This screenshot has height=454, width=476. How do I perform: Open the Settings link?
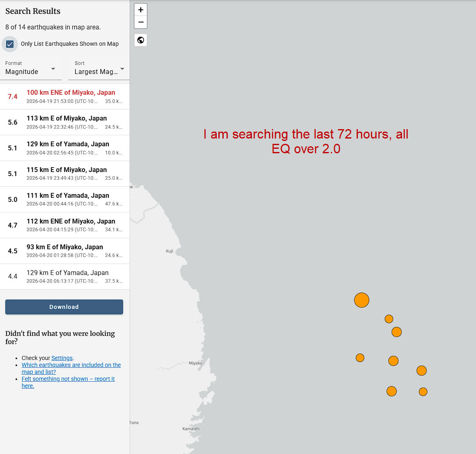click(x=62, y=358)
